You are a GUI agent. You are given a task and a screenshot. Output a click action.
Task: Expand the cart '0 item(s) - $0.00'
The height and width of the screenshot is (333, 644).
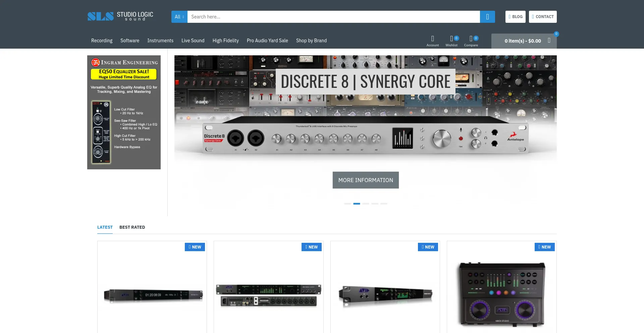pos(524,41)
